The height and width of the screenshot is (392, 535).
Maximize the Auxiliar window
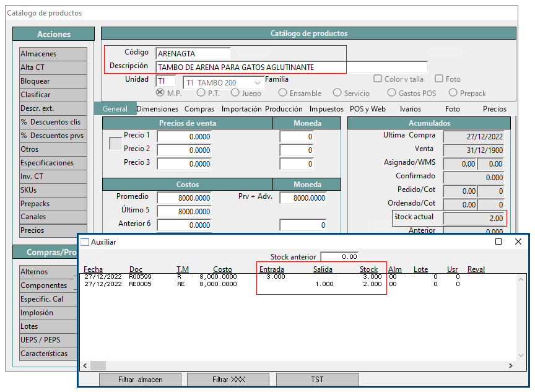[498, 242]
